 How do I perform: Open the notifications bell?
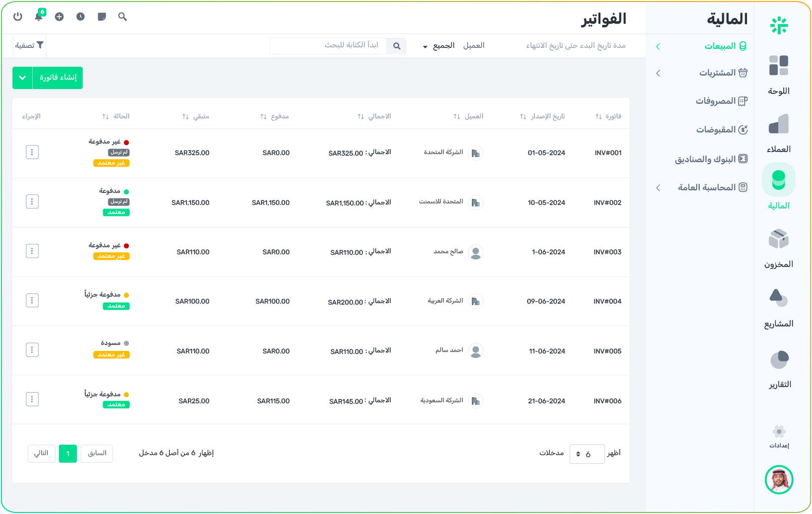39,17
